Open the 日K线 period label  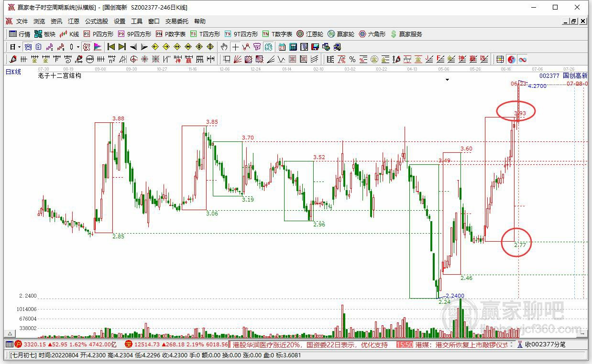[x=13, y=72]
